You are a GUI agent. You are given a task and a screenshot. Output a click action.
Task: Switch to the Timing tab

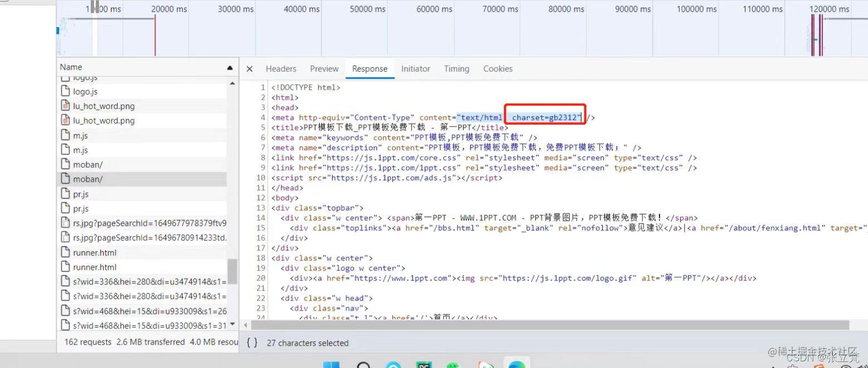click(456, 69)
